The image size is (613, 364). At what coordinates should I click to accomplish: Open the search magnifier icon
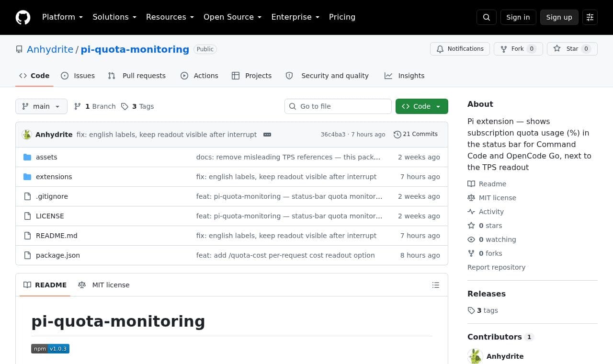coord(487,17)
